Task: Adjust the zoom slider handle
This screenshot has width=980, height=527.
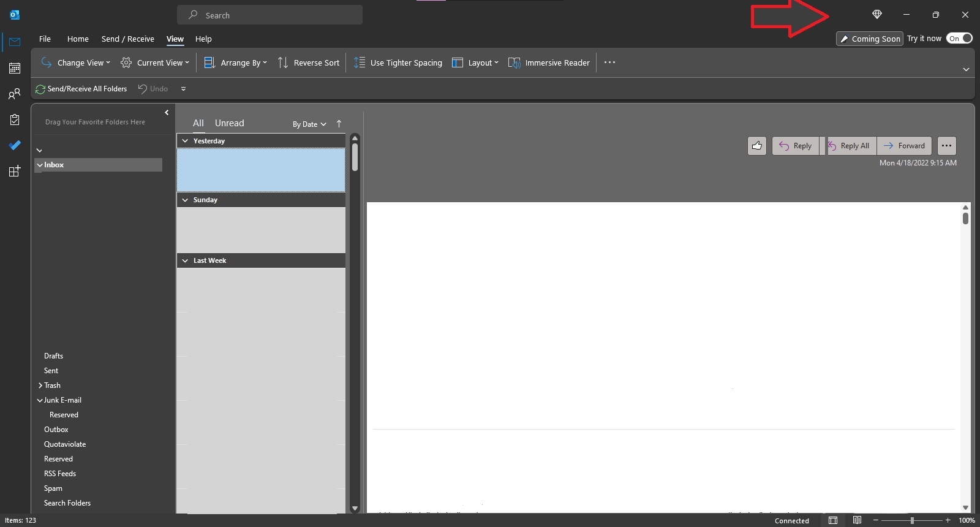Action: coord(912,520)
